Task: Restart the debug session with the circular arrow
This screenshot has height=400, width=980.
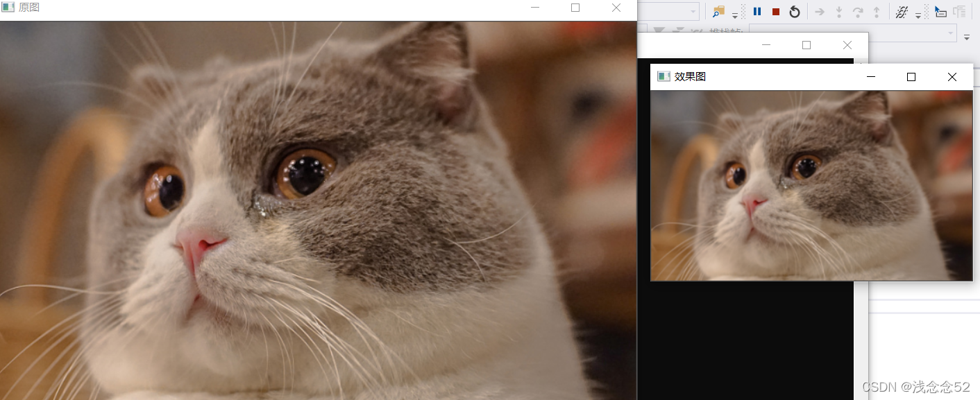Action: point(795,12)
